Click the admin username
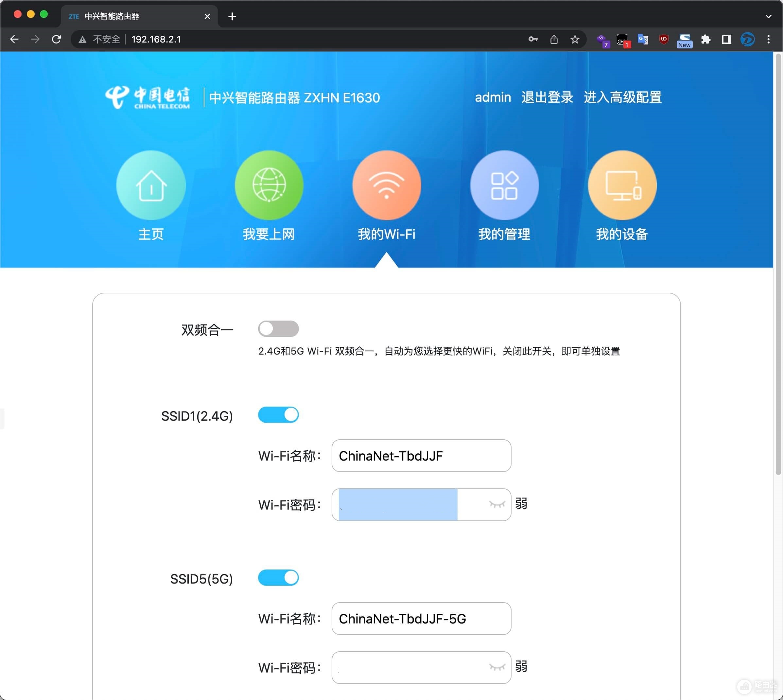This screenshot has width=783, height=700. pos(493,97)
